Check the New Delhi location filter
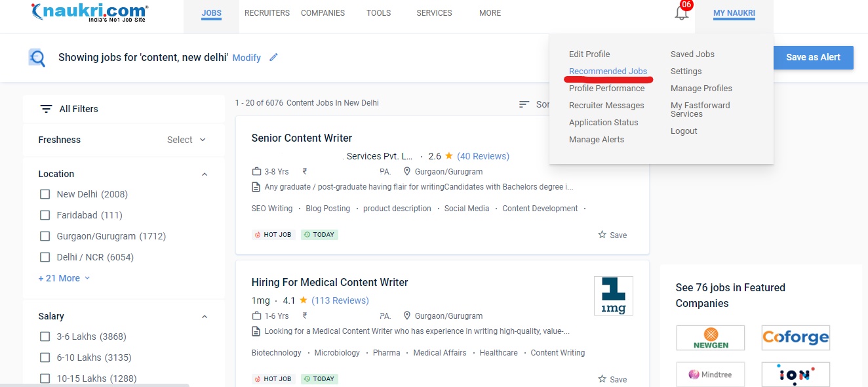868x387 pixels. point(45,194)
